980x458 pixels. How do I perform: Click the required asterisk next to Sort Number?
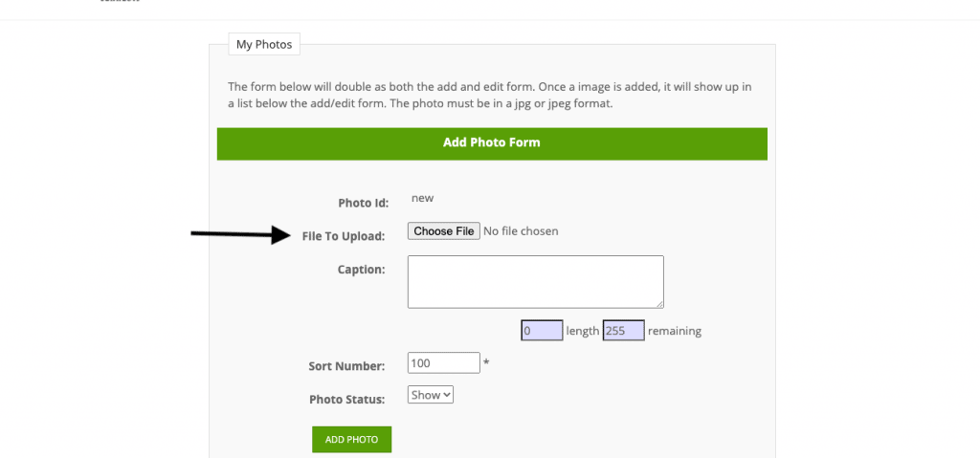(x=486, y=363)
